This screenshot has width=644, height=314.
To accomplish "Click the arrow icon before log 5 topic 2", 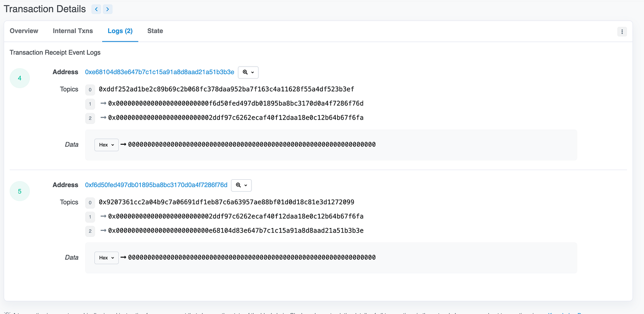I will (103, 230).
